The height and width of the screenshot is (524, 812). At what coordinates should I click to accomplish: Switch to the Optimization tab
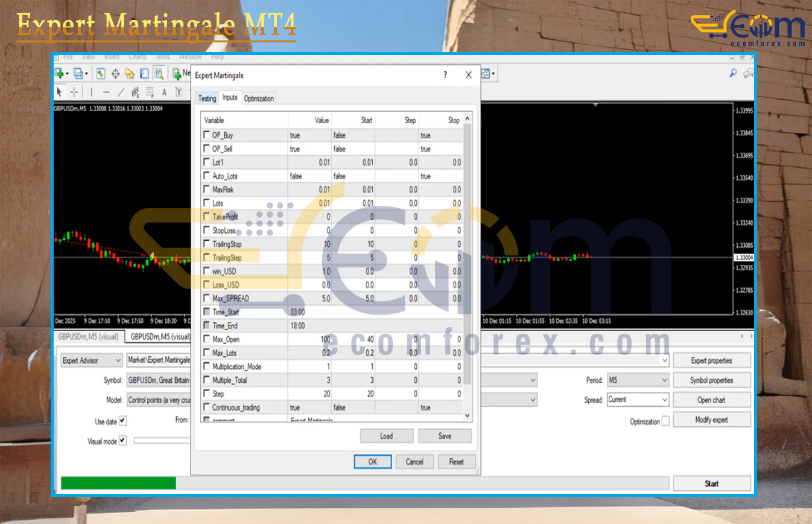click(259, 98)
